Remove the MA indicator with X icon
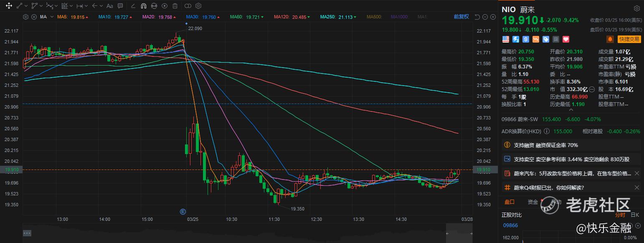 tap(33, 17)
